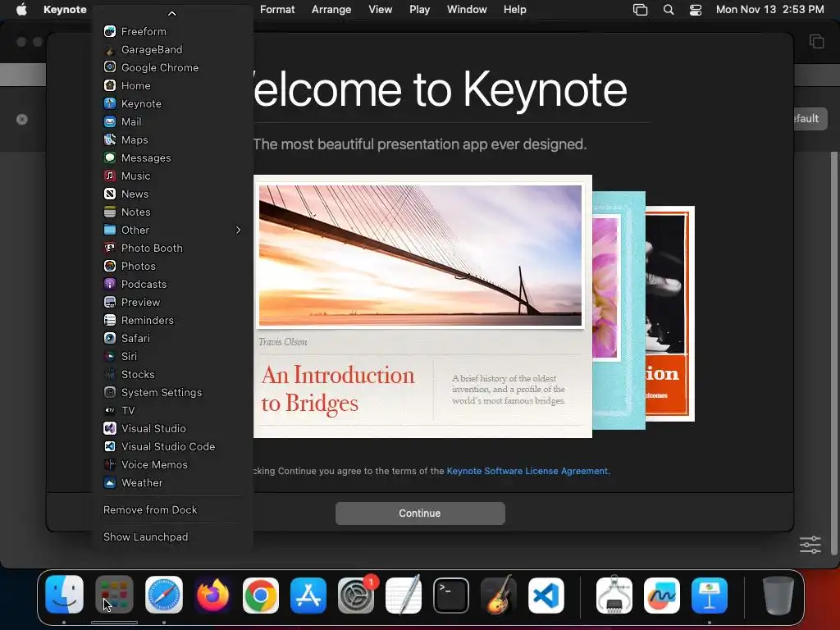
Task: Click the Introduction to Bridges slide preview
Action: [x=422, y=306]
